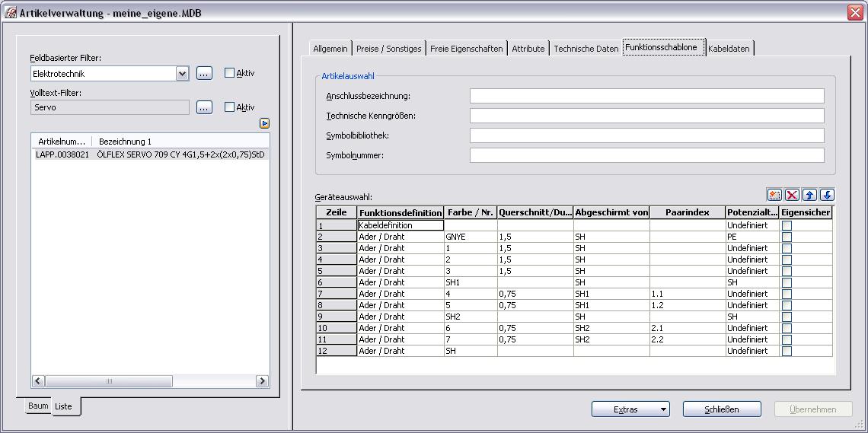Screen dimensions: 868x433
Task: Click the article list horizontal scrollbar thumb
Action: (109, 381)
